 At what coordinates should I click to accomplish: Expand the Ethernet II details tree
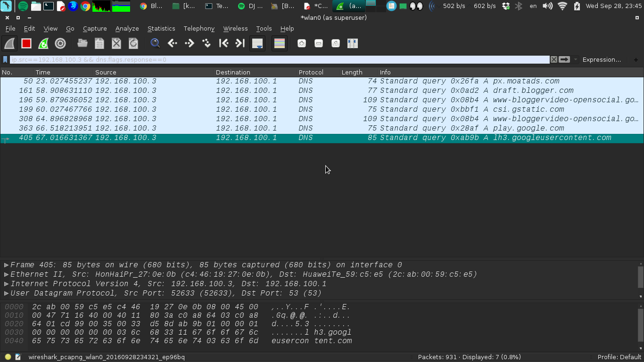tap(6, 274)
